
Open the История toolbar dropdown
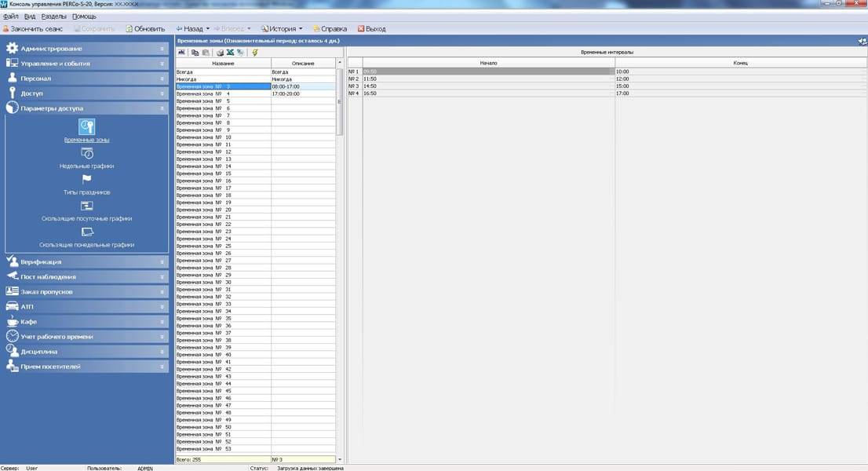click(301, 29)
